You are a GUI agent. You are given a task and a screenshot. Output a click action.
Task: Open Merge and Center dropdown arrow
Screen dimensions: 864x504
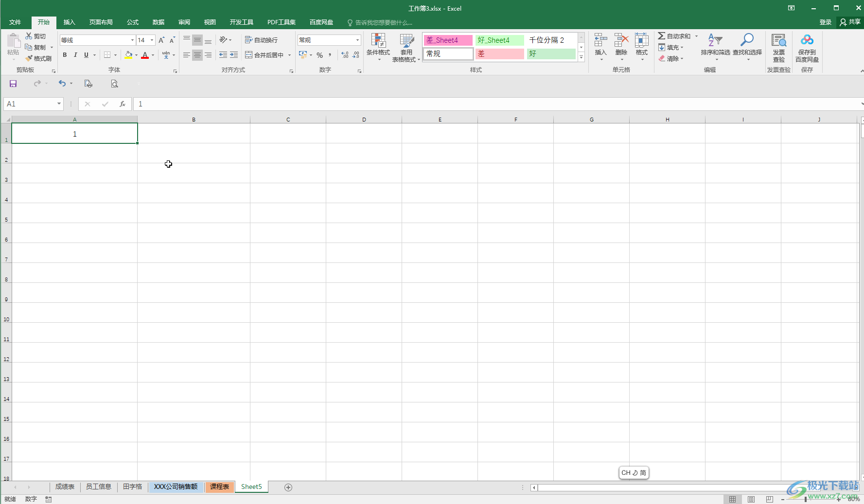[289, 55]
